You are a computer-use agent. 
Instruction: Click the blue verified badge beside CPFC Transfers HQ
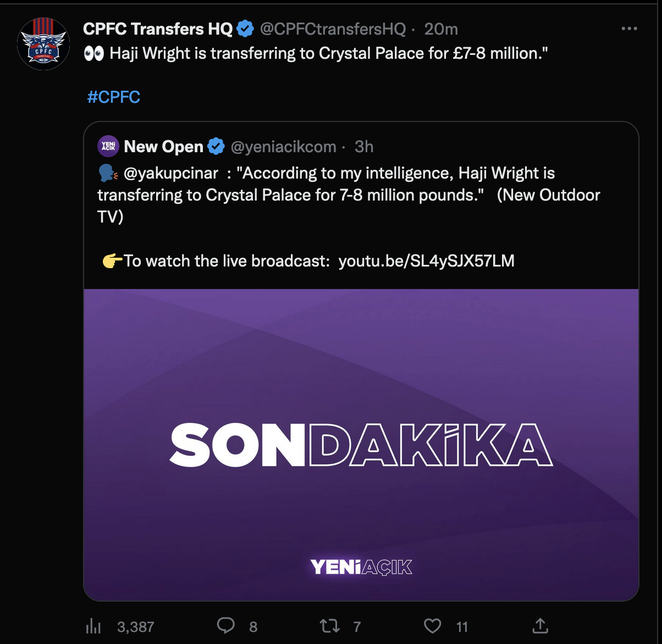pyautogui.click(x=245, y=29)
